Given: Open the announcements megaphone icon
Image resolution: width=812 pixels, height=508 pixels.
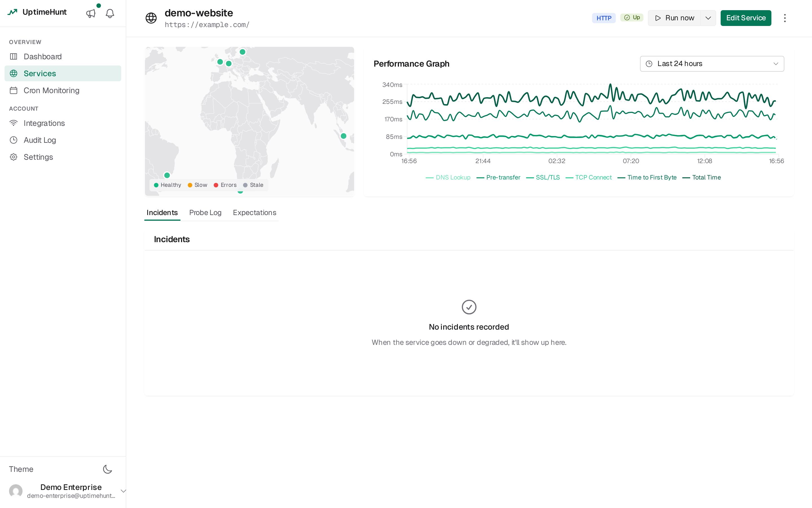Looking at the screenshot, I should pos(91,14).
